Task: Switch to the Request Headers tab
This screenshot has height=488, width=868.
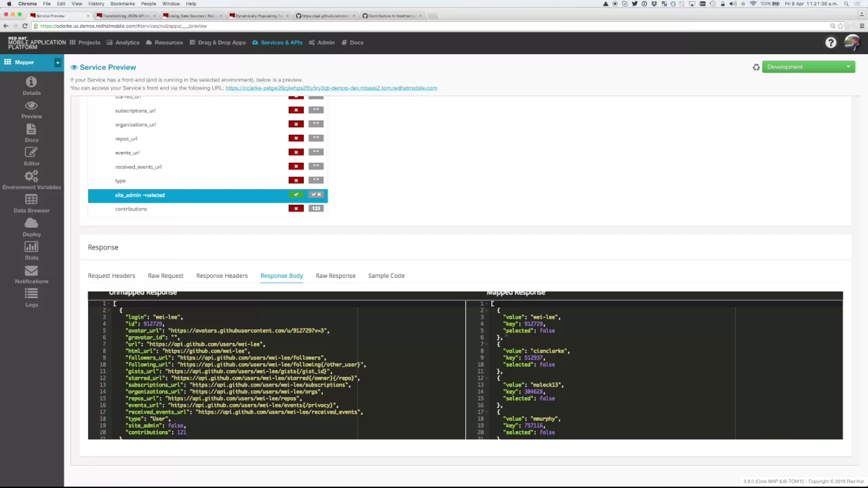Action: (x=111, y=276)
